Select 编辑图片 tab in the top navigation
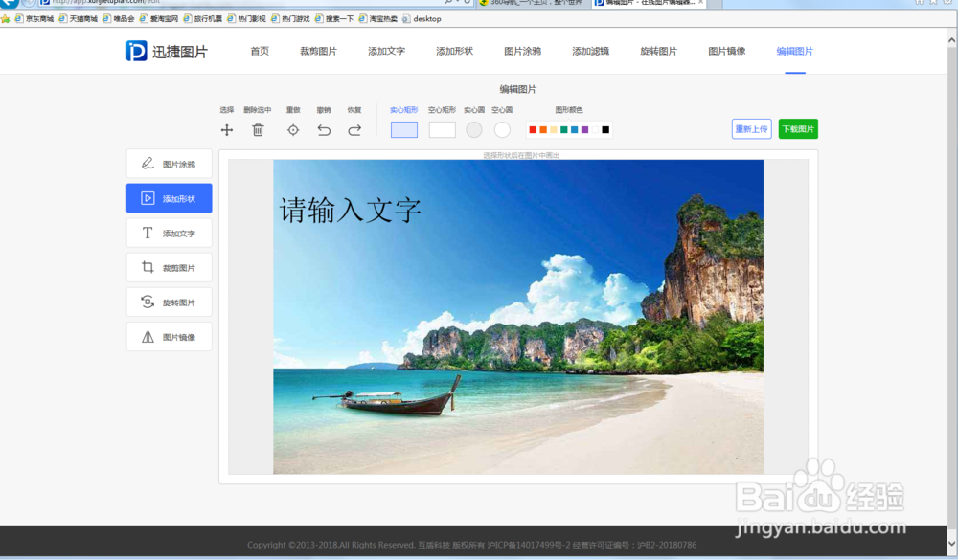This screenshot has height=560, width=958. tap(795, 52)
